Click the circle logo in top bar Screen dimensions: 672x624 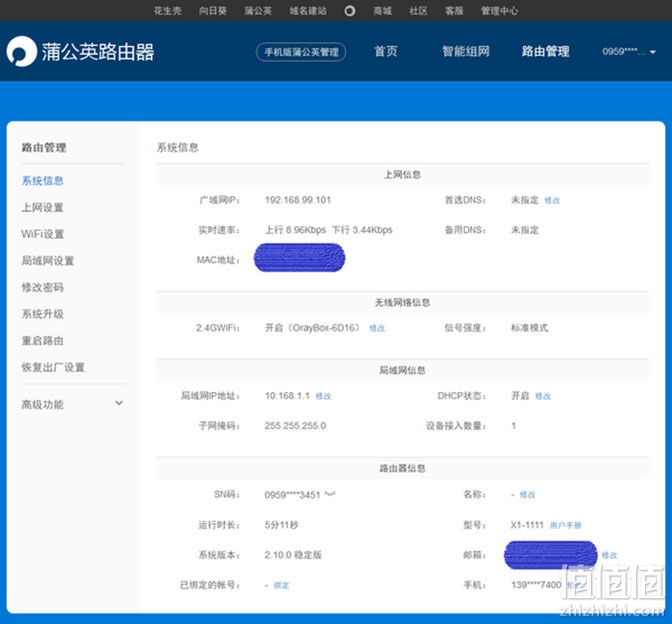pyautogui.click(x=350, y=11)
